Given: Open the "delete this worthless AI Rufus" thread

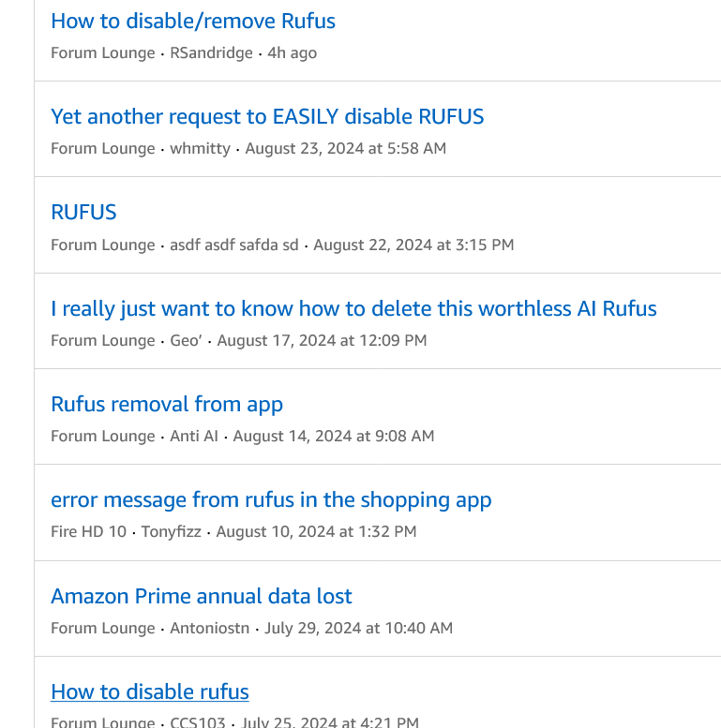Looking at the screenshot, I should pos(353,308).
